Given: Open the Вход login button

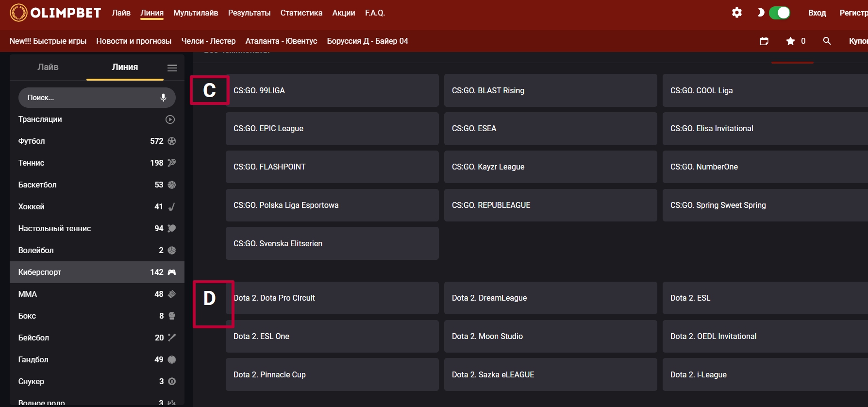Looking at the screenshot, I should (x=817, y=13).
